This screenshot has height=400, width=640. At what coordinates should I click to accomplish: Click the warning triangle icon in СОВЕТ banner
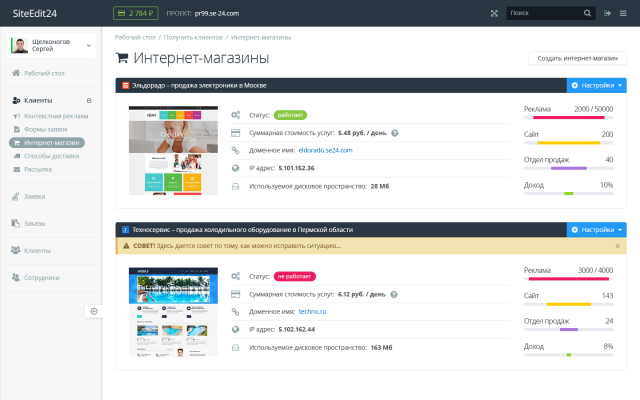coord(126,246)
